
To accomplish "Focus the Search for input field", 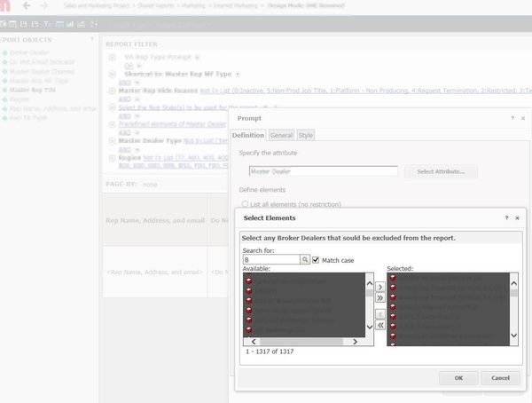I will click(271, 260).
